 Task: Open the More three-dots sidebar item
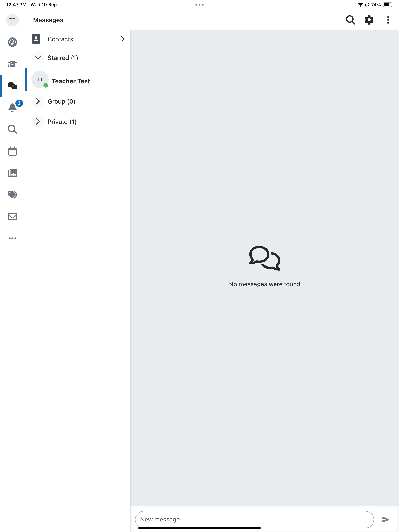coord(12,238)
